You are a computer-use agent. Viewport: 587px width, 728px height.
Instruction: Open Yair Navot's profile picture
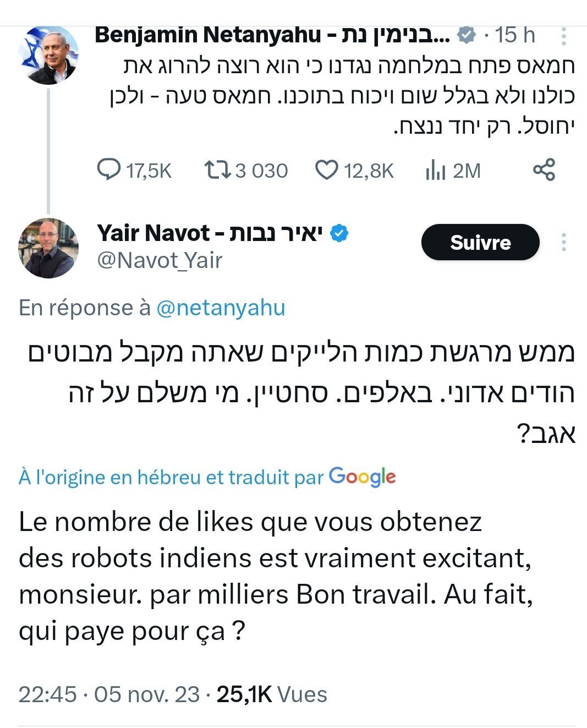pos(48,248)
